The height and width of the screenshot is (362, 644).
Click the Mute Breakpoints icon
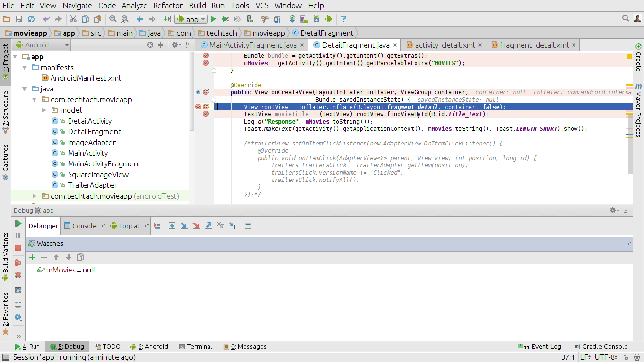18,275
